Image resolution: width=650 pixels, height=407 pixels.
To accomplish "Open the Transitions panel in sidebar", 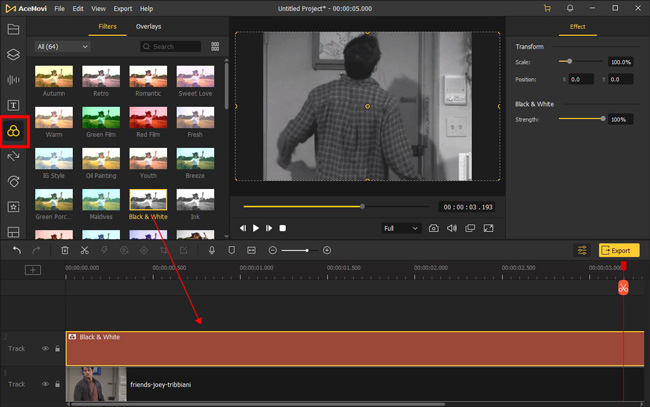I will [13, 156].
